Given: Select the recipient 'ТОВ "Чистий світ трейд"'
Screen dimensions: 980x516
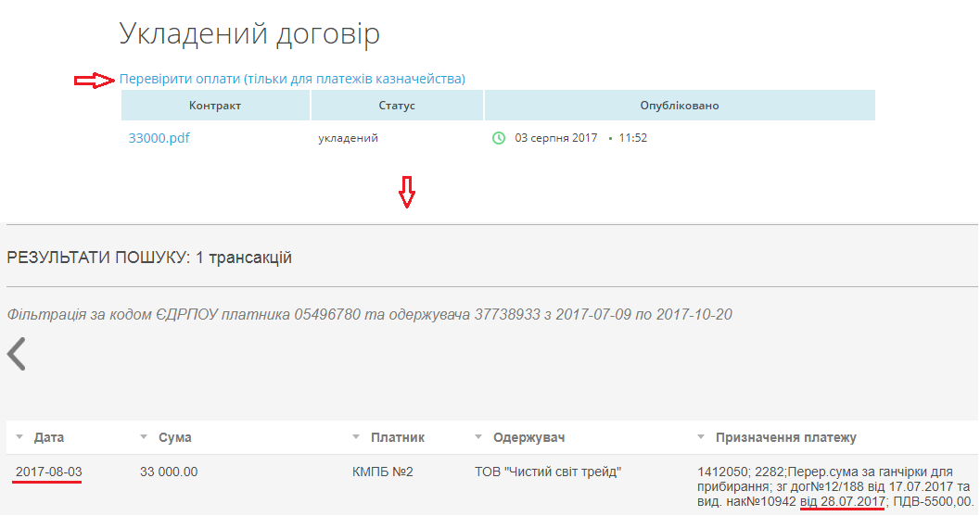Looking at the screenshot, I should coord(548,472).
